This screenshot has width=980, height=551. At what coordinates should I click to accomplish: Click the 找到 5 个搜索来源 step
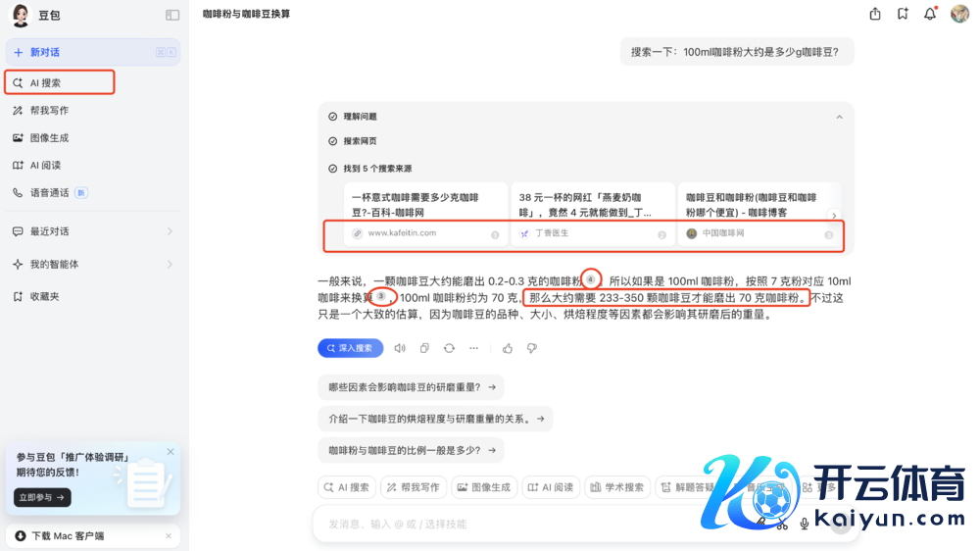(377, 169)
